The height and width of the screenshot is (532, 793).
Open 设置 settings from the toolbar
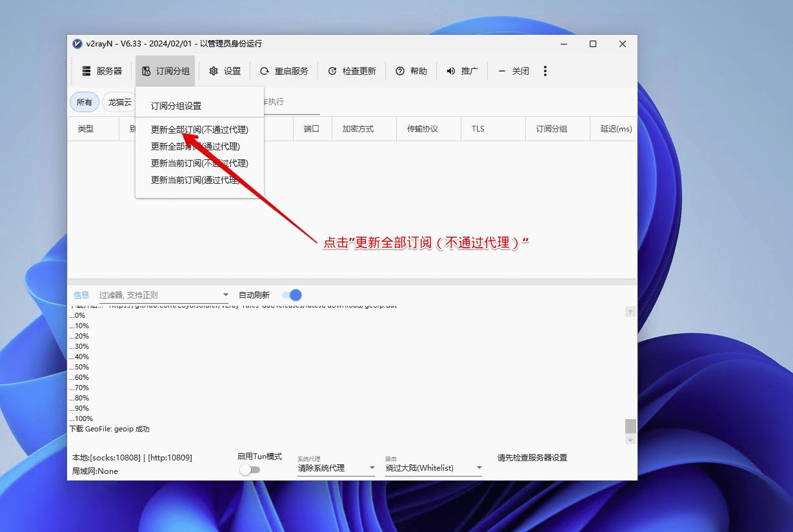(225, 71)
